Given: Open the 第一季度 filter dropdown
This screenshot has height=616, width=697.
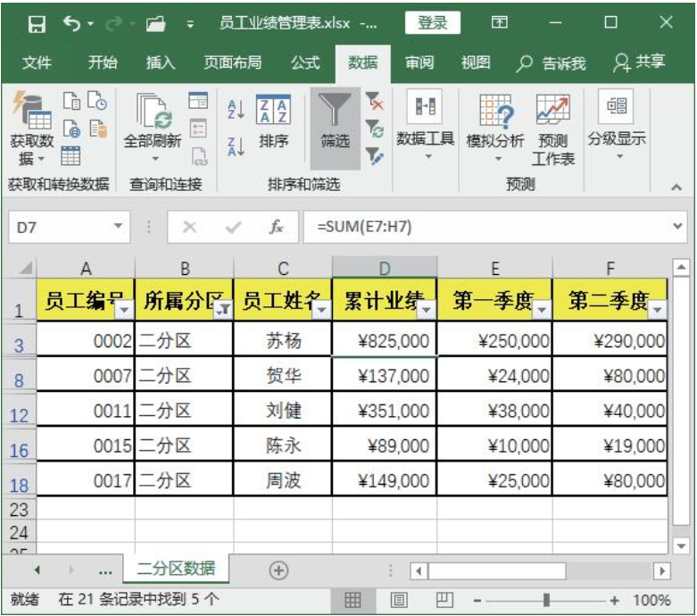Looking at the screenshot, I should point(542,309).
